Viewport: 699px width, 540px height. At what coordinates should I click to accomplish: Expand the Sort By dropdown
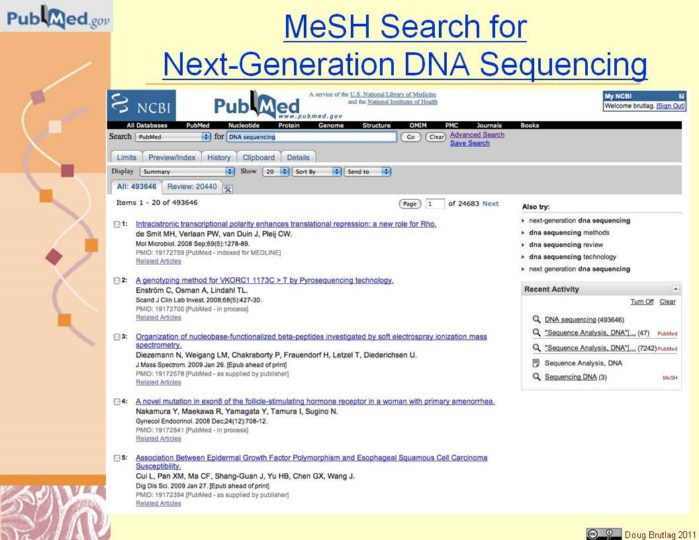point(313,172)
